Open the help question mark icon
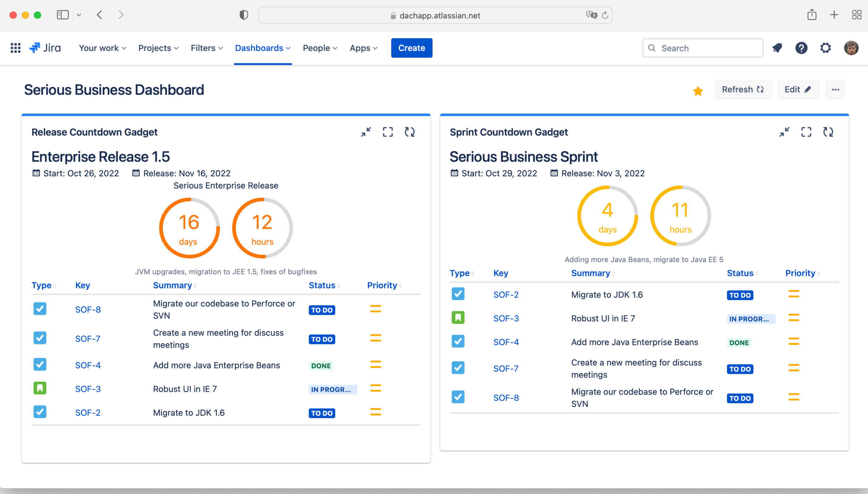The height and width of the screenshot is (494, 868). [801, 48]
